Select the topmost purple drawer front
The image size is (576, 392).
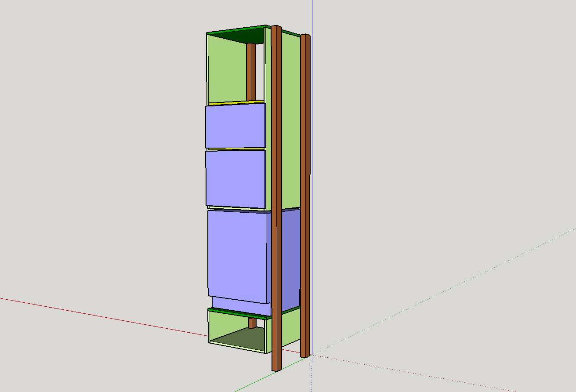[x=235, y=126]
